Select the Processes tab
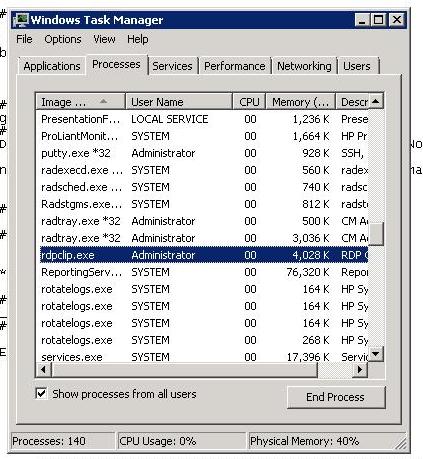The width and height of the screenshot is (423, 459). (x=116, y=64)
